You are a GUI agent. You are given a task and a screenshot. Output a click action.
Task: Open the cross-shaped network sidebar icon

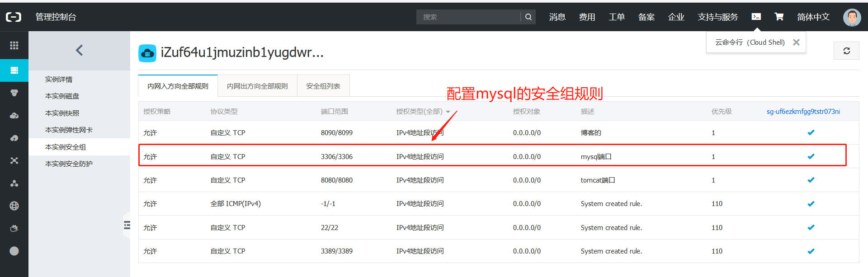[14, 160]
